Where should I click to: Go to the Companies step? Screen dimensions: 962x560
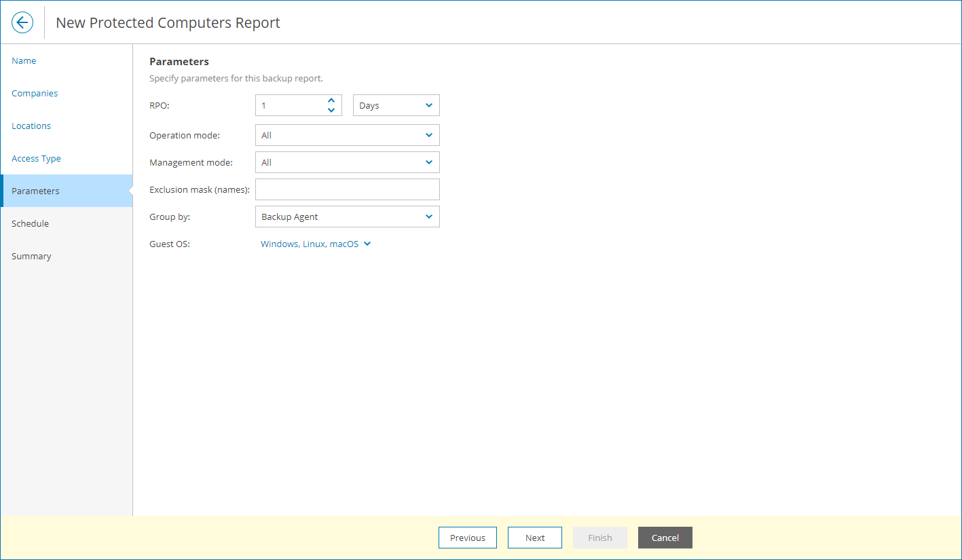(35, 93)
